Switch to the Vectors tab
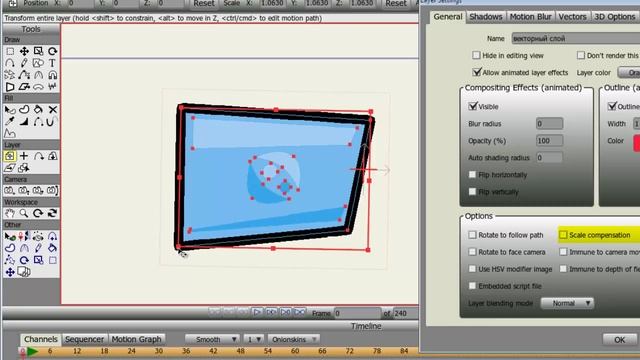 (572, 17)
